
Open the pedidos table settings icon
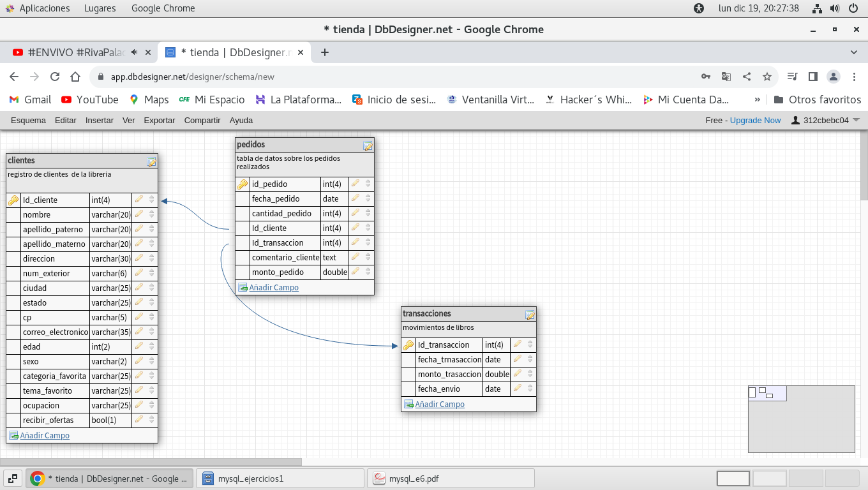point(368,145)
